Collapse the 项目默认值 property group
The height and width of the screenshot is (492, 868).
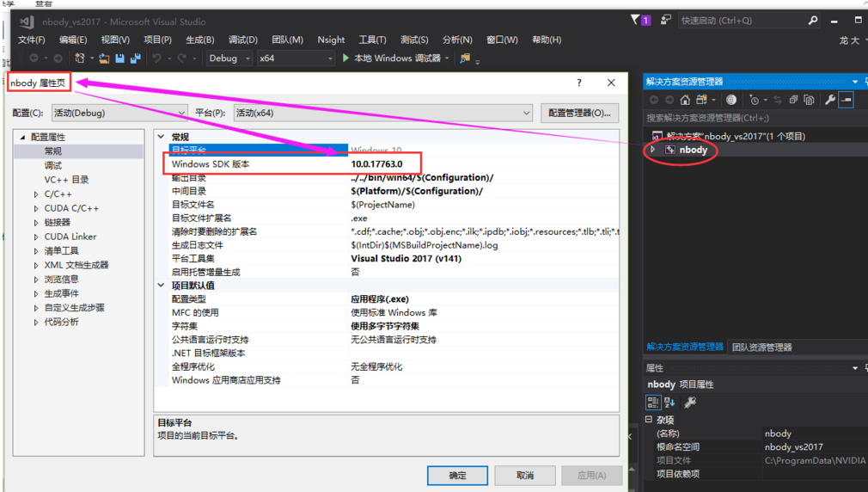coord(161,285)
